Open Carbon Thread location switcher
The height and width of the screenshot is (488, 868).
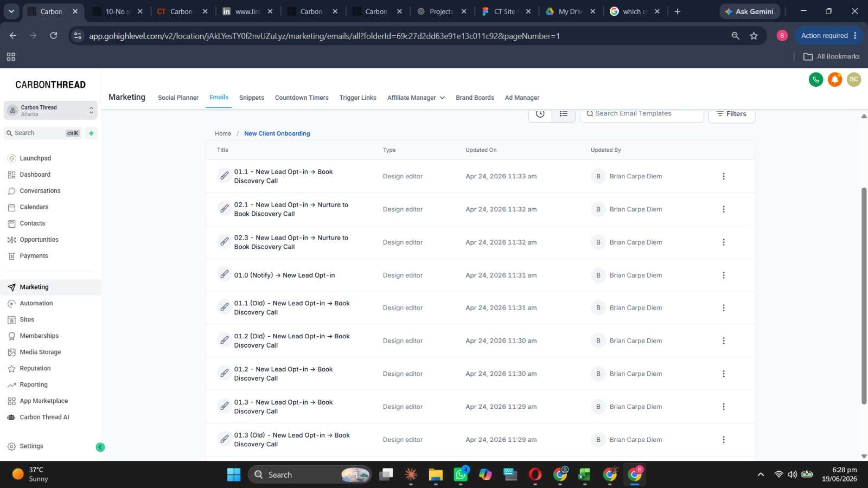50,111
